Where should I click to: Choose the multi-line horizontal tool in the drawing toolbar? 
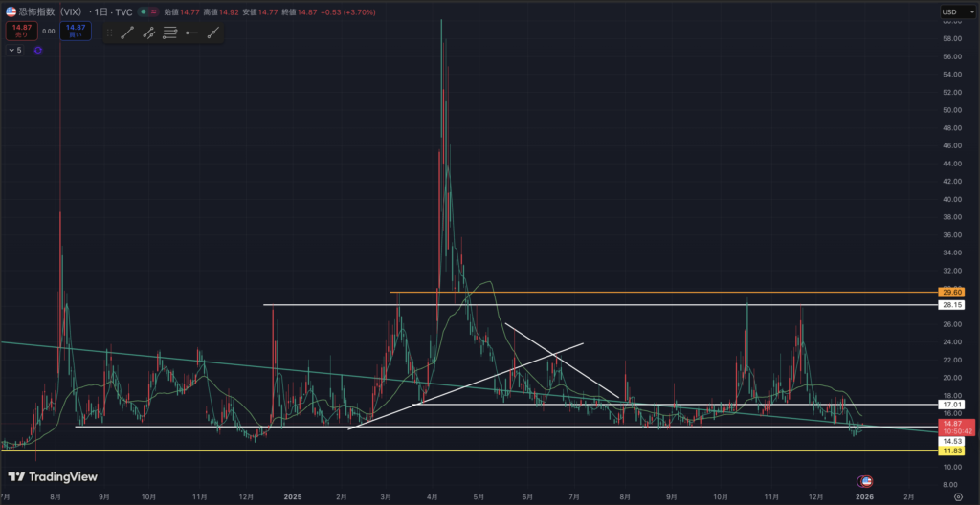coord(169,33)
